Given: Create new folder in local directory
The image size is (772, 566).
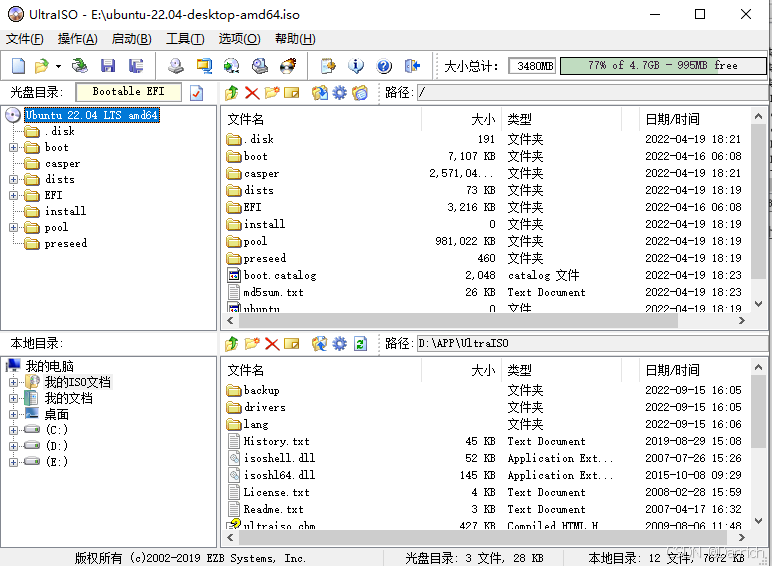Looking at the screenshot, I should (x=252, y=344).
